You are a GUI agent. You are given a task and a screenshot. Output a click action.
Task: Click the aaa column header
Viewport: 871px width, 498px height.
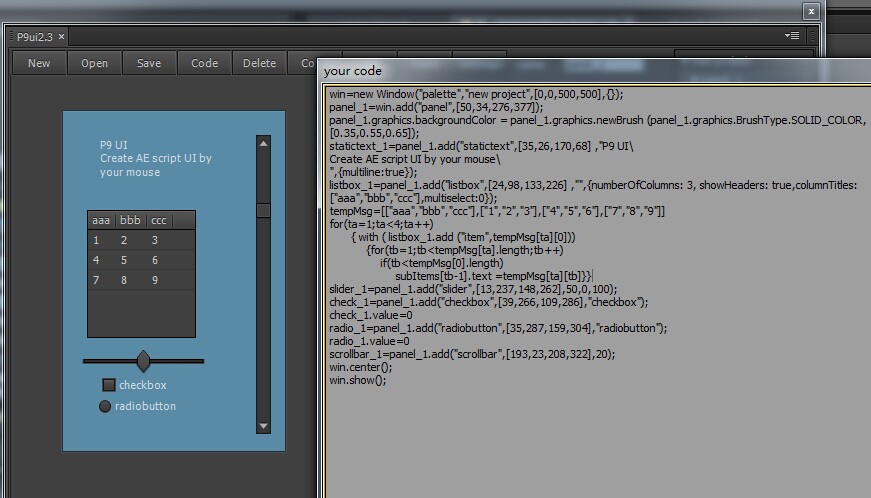(x=101, y=220)
